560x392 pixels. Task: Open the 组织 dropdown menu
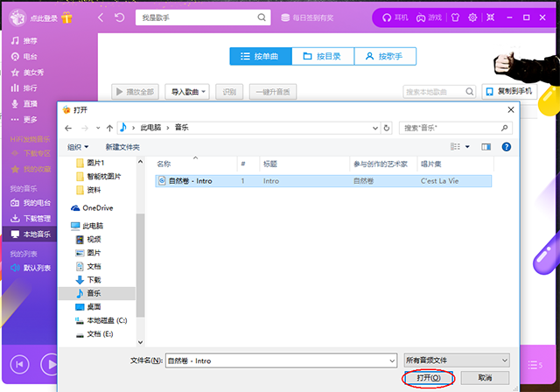78,147
